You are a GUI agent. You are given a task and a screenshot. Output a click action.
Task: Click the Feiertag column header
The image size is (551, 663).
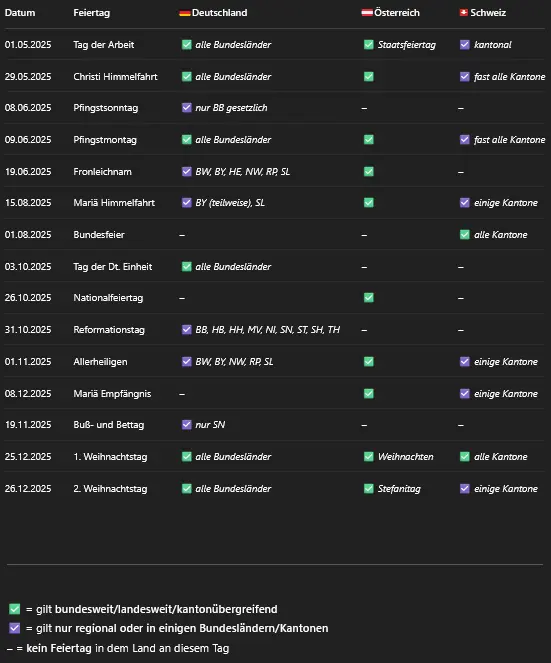tap(91, 13)
